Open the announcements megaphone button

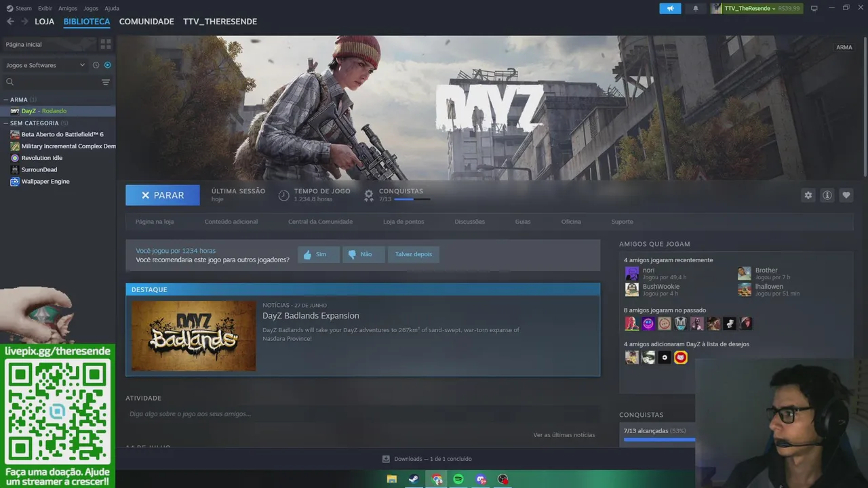point(670,8)
